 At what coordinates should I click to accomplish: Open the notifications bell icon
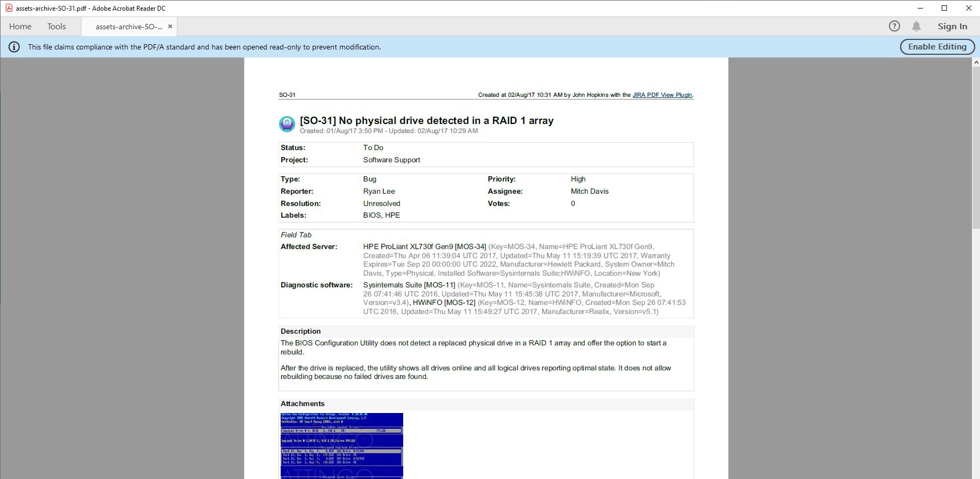tap(916, 26)
